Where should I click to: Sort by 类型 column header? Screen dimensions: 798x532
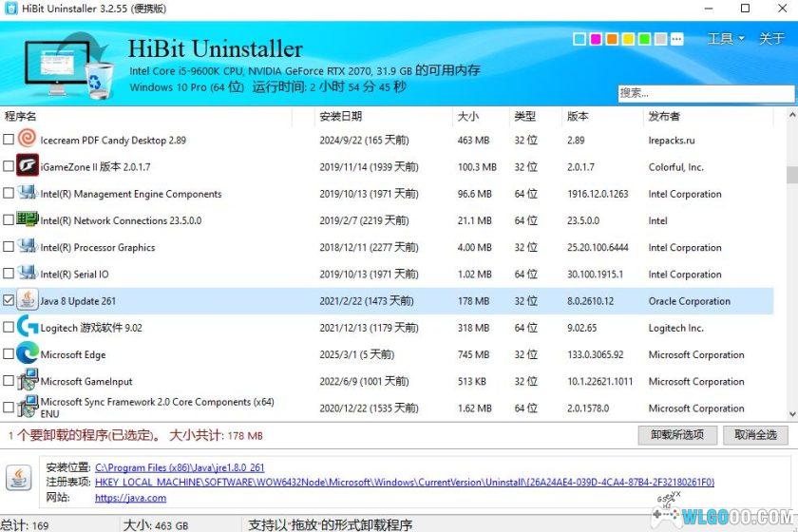(x=536, y=116)
